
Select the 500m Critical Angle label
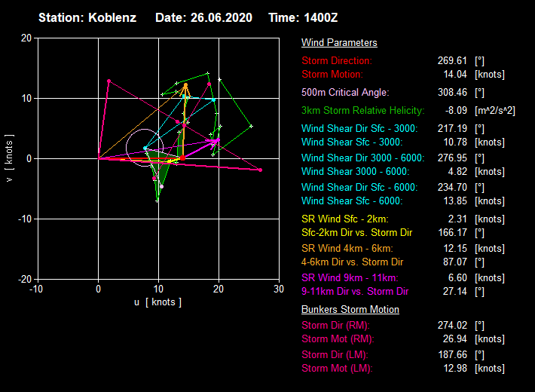pos(345,92)
